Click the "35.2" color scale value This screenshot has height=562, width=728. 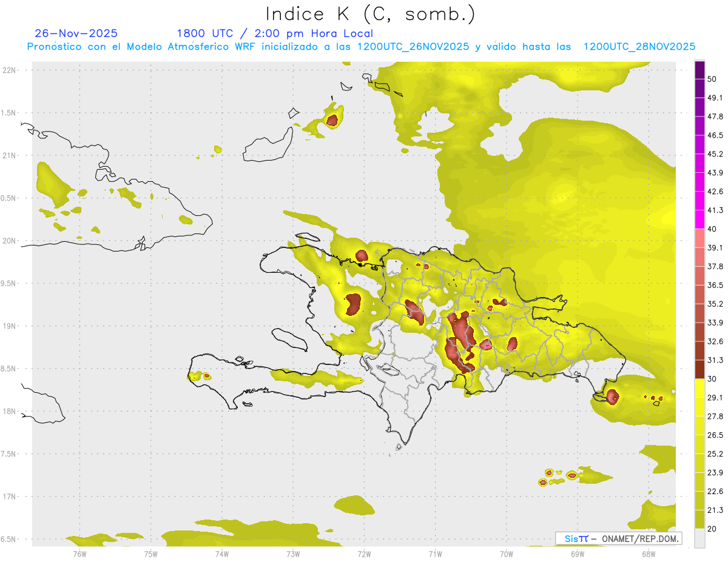(715, 304)
